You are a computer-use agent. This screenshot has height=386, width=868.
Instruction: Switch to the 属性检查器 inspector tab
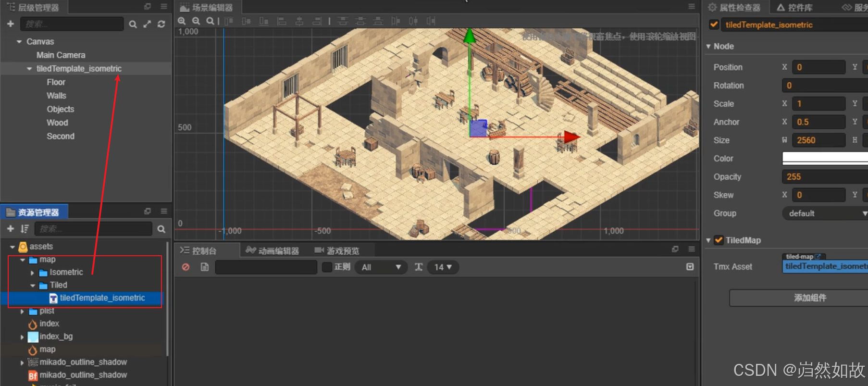[x=735, y=7]
